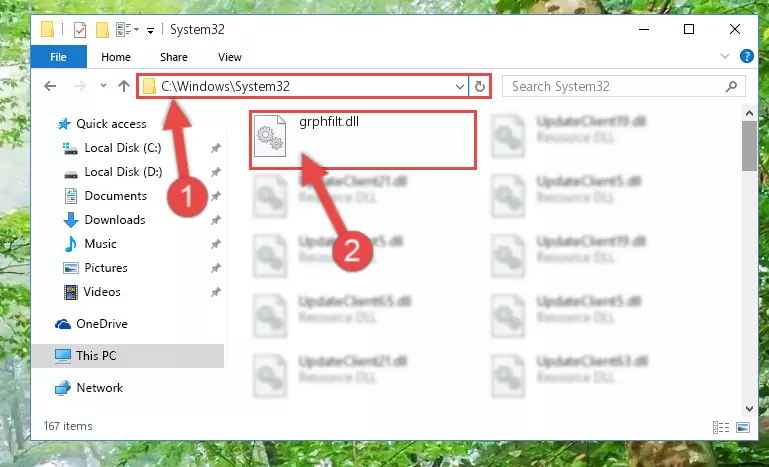Minimize the System32 window
Viewport: 769px width, 467px height.
(x=644, y=29)
